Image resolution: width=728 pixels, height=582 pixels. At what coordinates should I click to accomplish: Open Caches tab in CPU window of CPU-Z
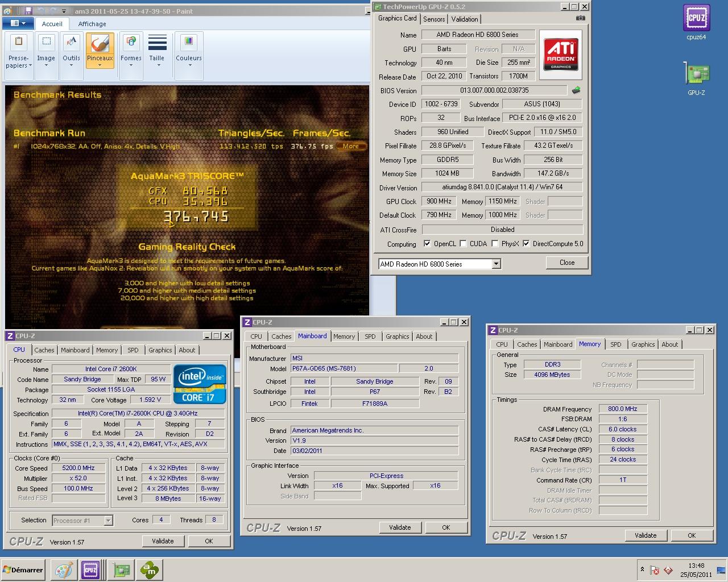pos(44,350)
